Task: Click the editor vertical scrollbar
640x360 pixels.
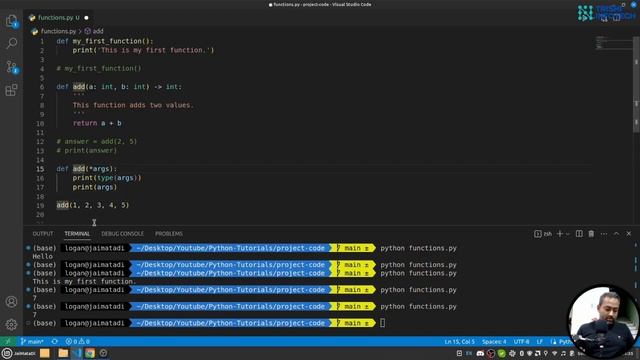Action: point(636,84)
